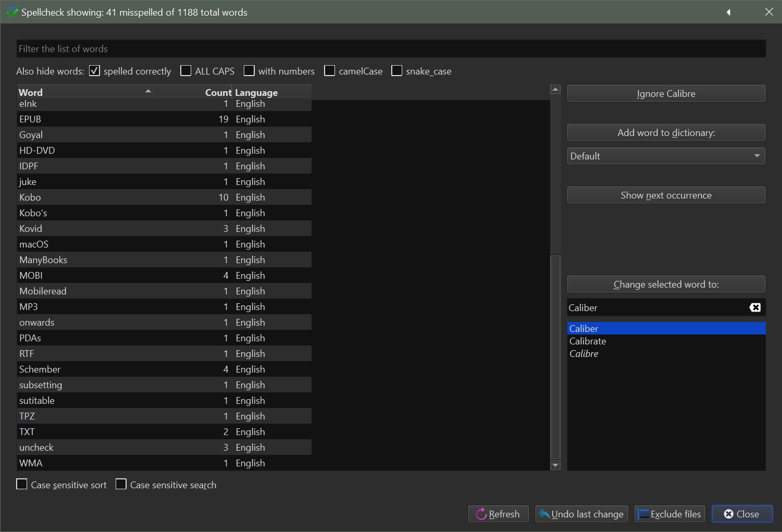Sort by the Word column header
This screenshot has width=782, height=532.
pyautogui.click(x=85, y=92)
